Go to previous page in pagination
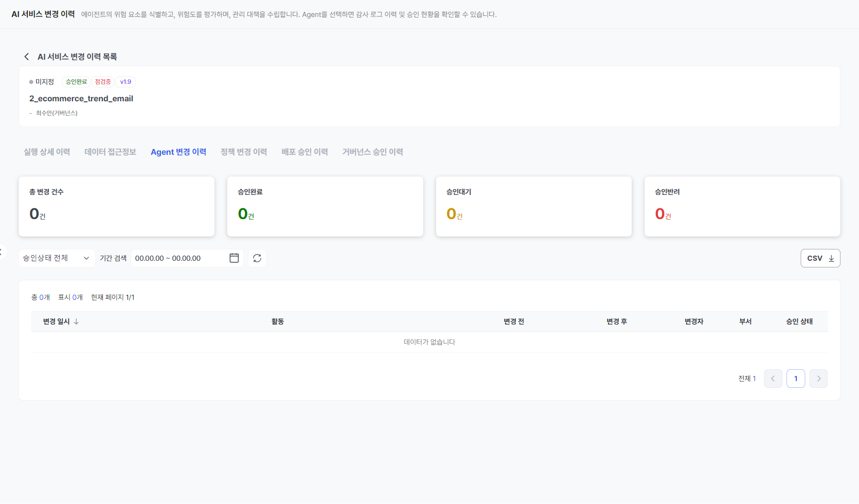Viewport: 859px width, 504px height. pyautogui.click(x=773, y=379)
